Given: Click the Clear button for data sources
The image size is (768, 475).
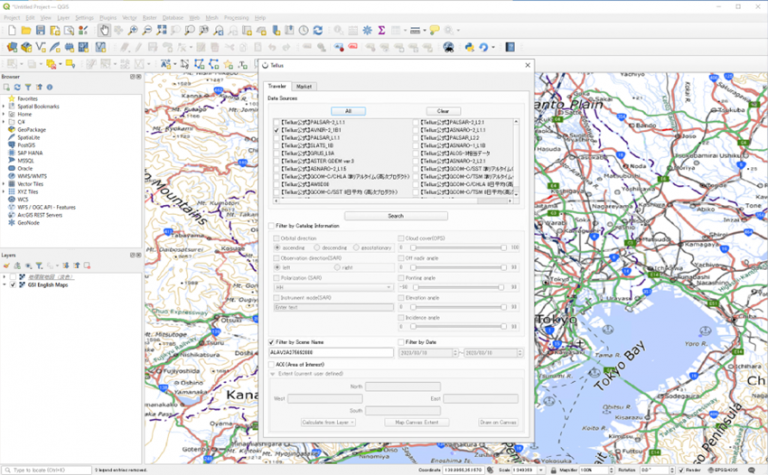Looking at the screenshot, I should click(443, 111).
